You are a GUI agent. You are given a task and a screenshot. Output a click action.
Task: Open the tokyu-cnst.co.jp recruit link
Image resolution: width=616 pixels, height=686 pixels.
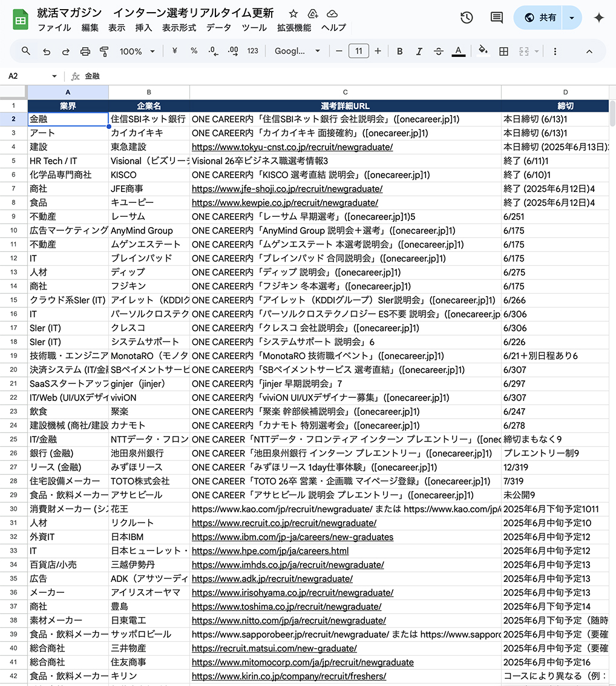point(292,147)
